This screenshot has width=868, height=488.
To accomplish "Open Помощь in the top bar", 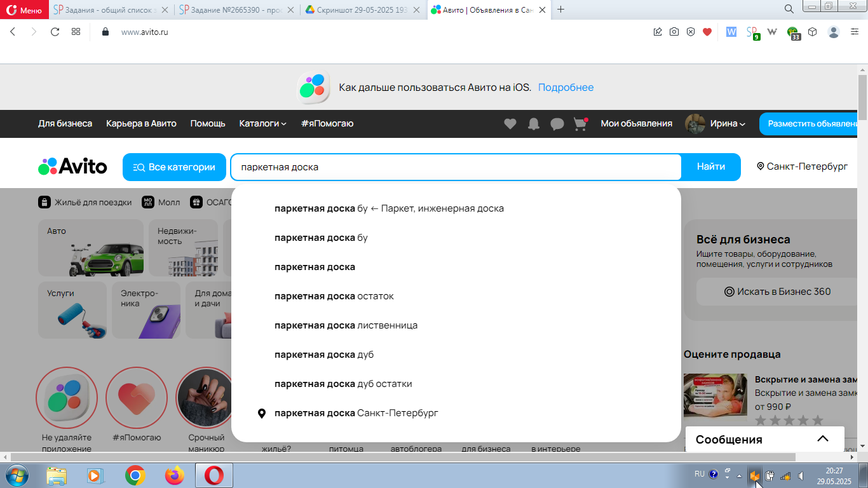I will (208, 123).
